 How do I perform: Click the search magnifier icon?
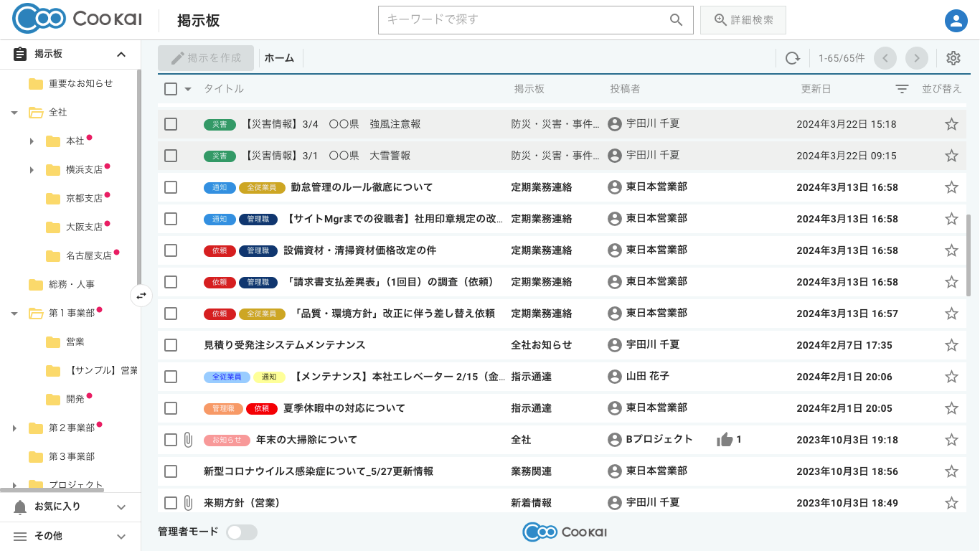(x=675, y=20)
